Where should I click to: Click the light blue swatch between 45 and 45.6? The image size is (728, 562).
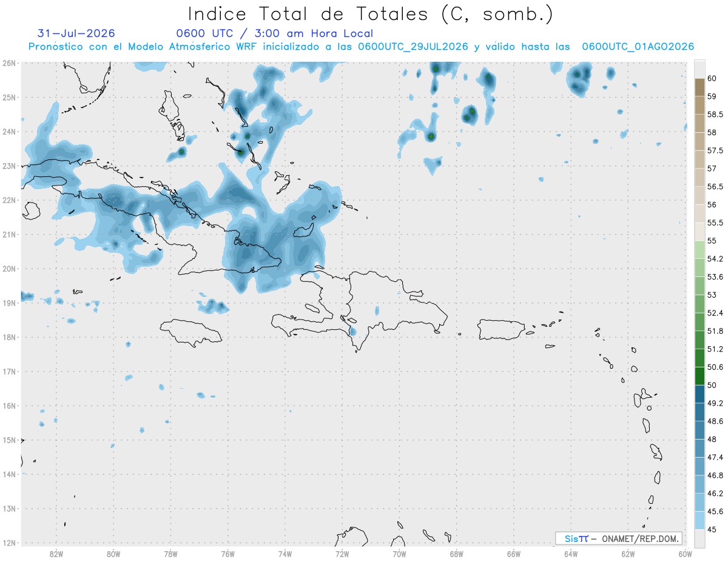tap(699, 520)
